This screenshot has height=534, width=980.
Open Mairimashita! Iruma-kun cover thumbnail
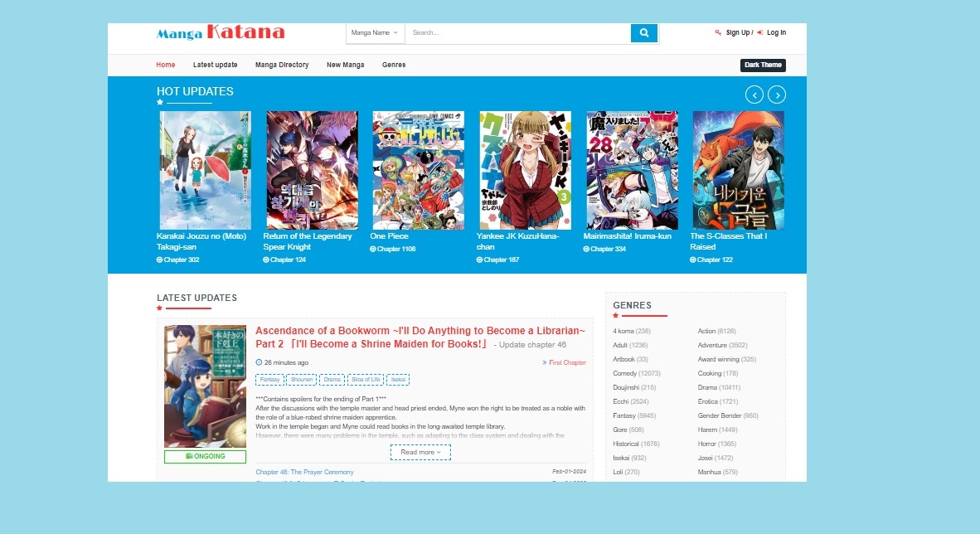(632, 170)
